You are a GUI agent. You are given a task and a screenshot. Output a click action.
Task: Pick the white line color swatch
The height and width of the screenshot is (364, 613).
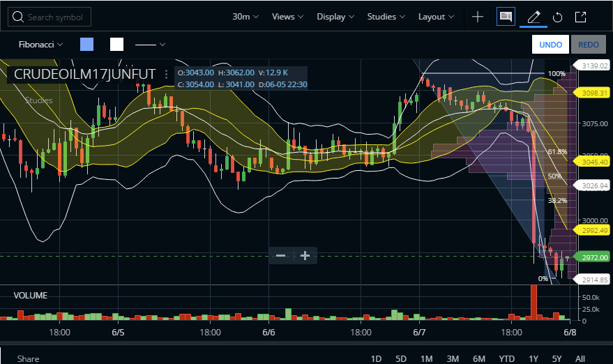117,44
